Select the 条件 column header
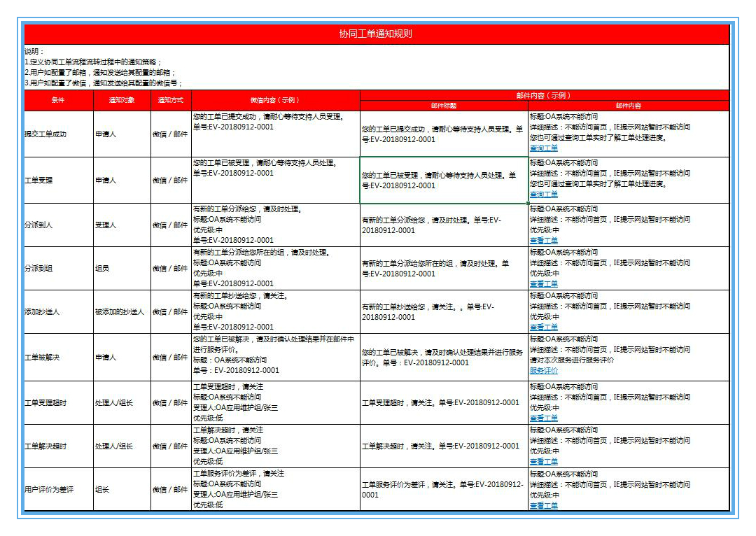 click(58, 101)
